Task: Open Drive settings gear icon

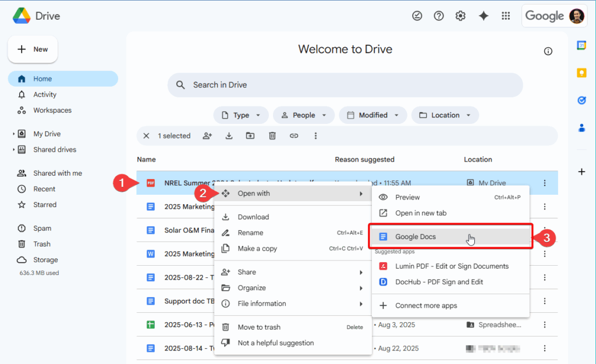Action: 460,16
